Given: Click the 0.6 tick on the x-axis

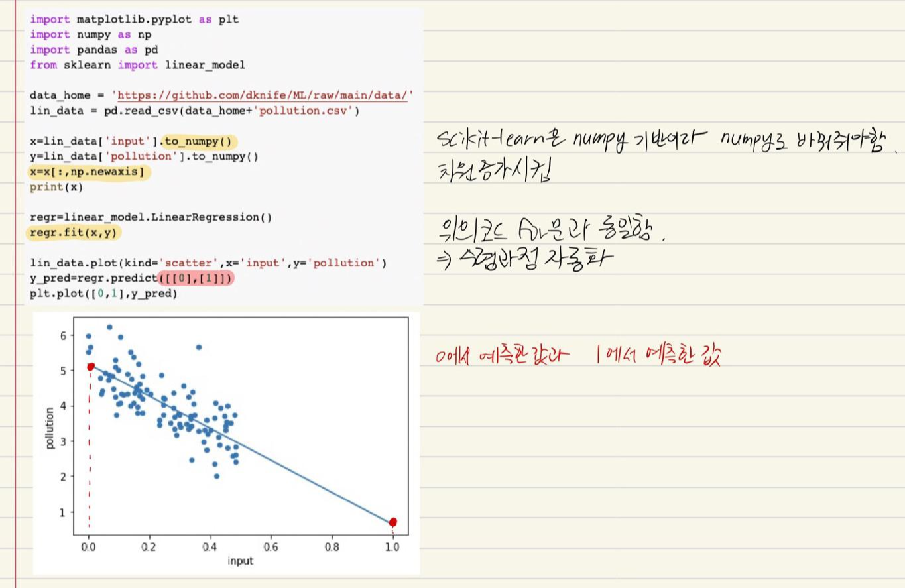Looking at the screenshot, I should click(271, 548).
